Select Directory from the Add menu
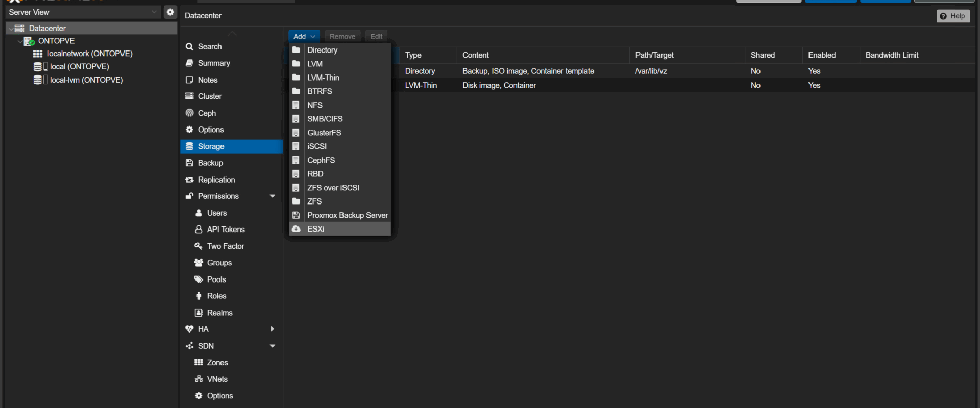This screenshot has width=980, height=408. click(340, 50)
